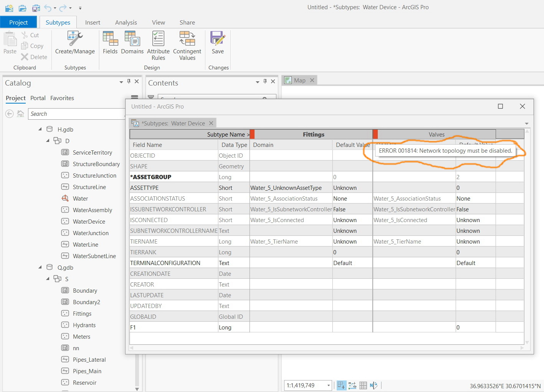Image resolution: width=544 pixels, height=392 pixels.
Task: Open the Fields design view
Action: click(110, 43)
